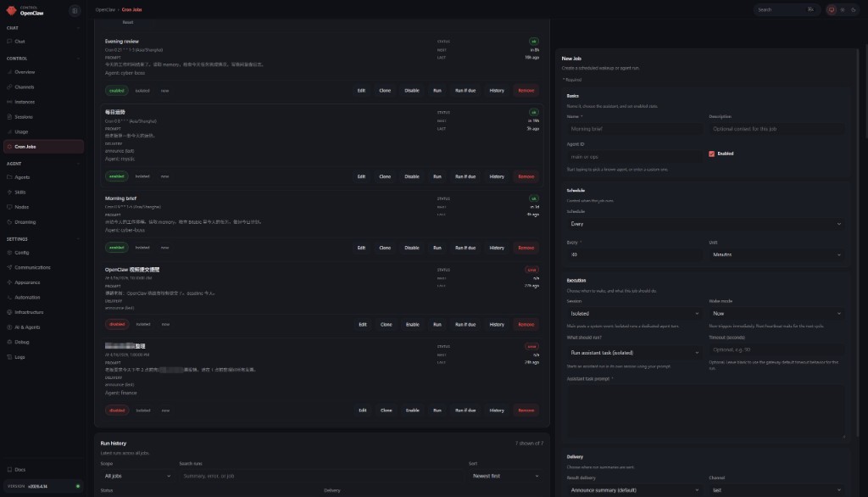Collapse the sidebar with the panel toggle icon
The width and height of the screenshot is (868, 497).
point(75,10)
